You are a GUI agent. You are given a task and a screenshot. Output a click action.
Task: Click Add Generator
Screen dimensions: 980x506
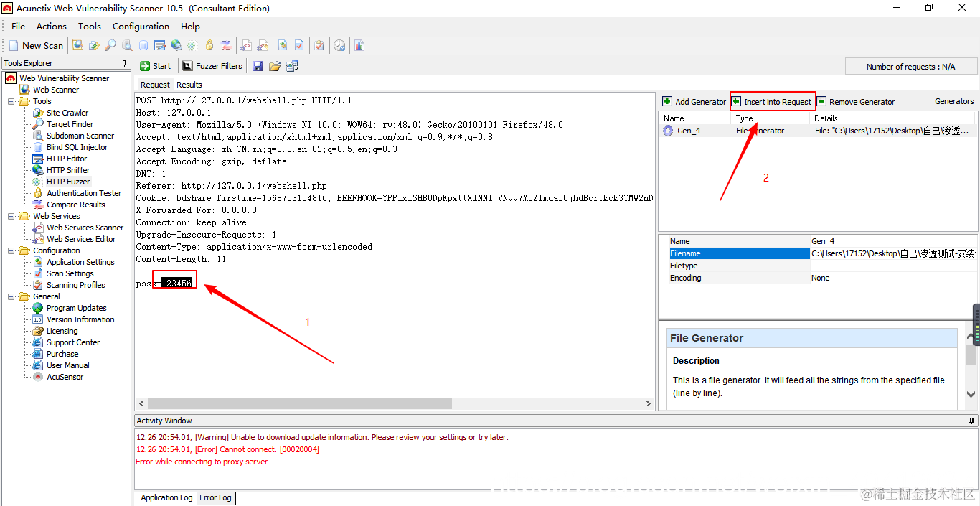(x=694, y=102)
